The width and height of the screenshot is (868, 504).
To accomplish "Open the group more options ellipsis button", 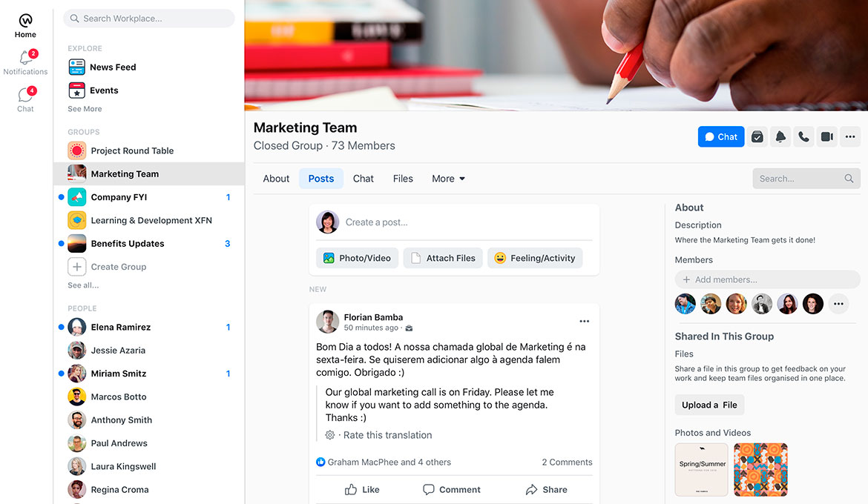I will pos(850,137).
